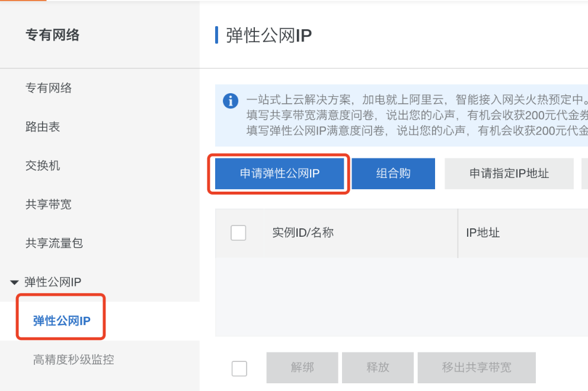
Task: Click the orange tab at top left corner
Action: [24, 2]
